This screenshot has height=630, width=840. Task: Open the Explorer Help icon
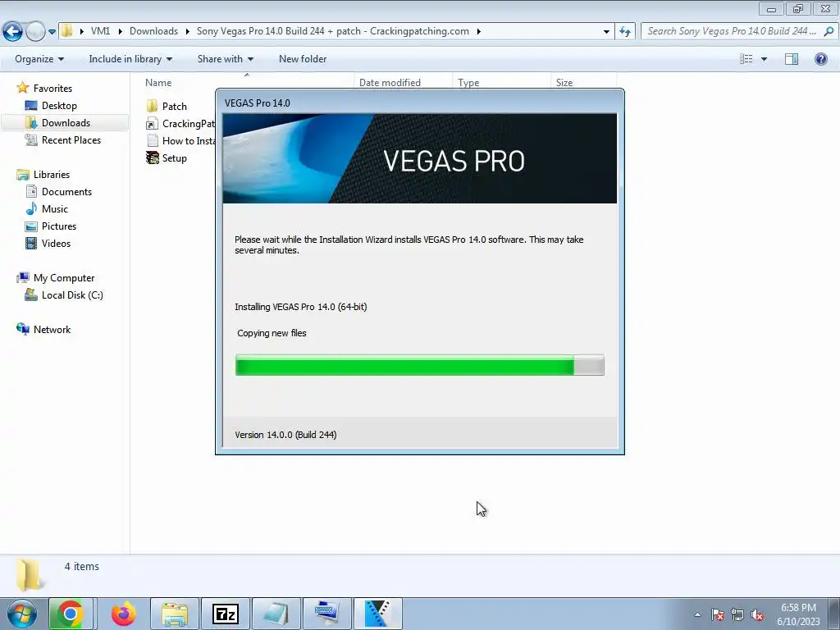[820, 59]
